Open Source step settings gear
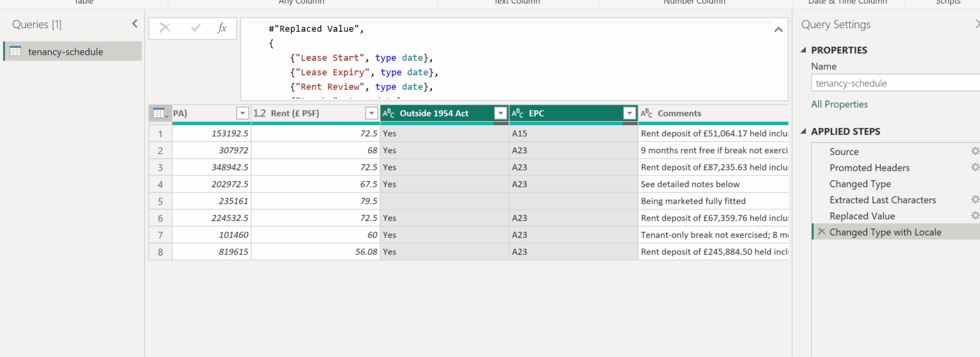 tap(975, 151)
